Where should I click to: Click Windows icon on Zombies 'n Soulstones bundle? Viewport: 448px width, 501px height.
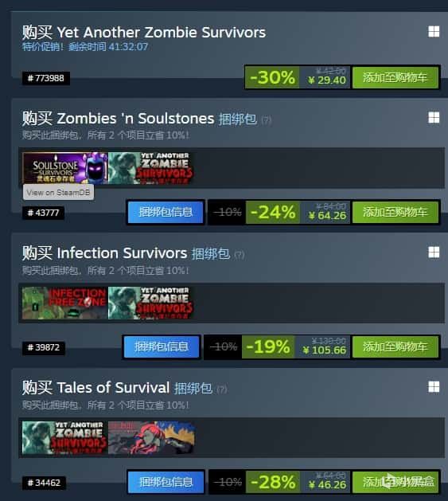434,118
